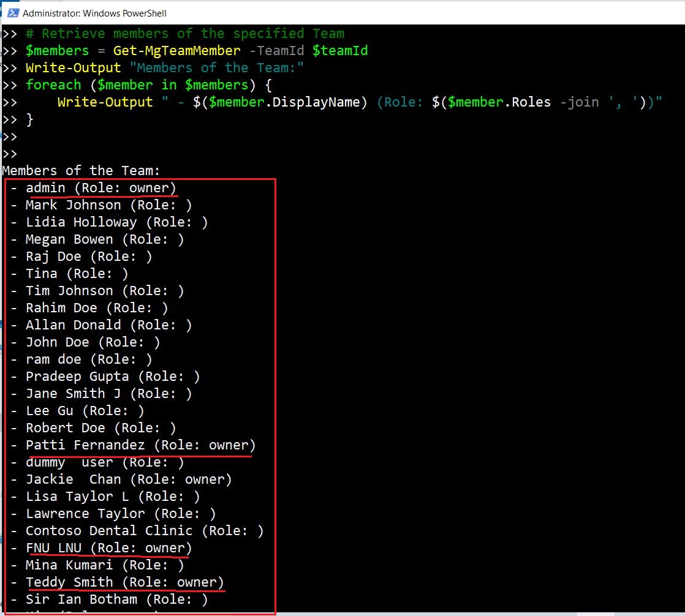Viewport: 685px width, 616px height.
Task: Click the PowerShell icon in title bar
Action: coord(12,12)
